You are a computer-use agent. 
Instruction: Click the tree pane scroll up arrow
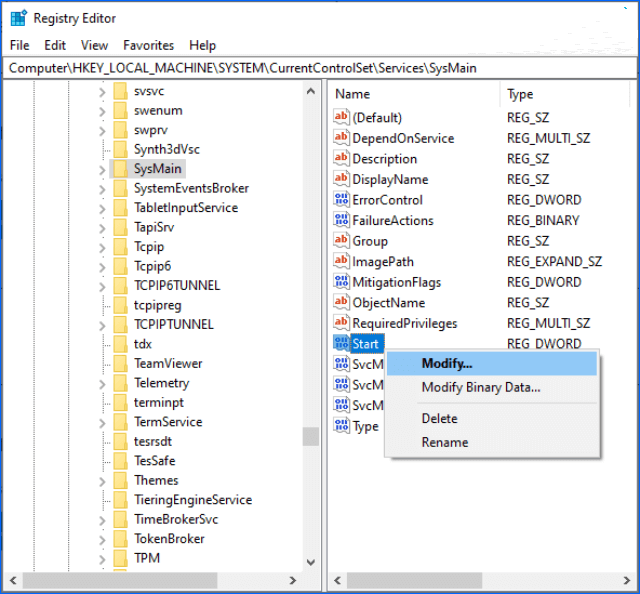311,91
